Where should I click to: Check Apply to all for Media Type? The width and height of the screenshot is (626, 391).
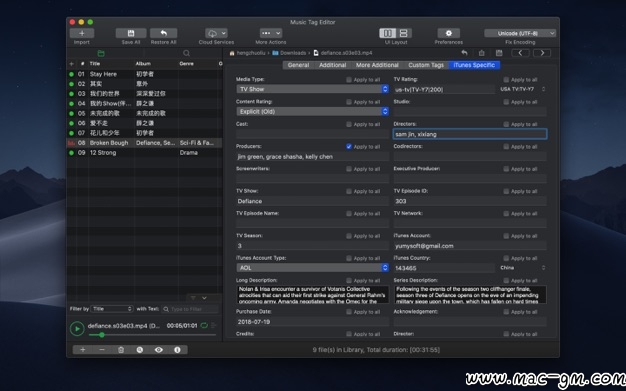349,79
